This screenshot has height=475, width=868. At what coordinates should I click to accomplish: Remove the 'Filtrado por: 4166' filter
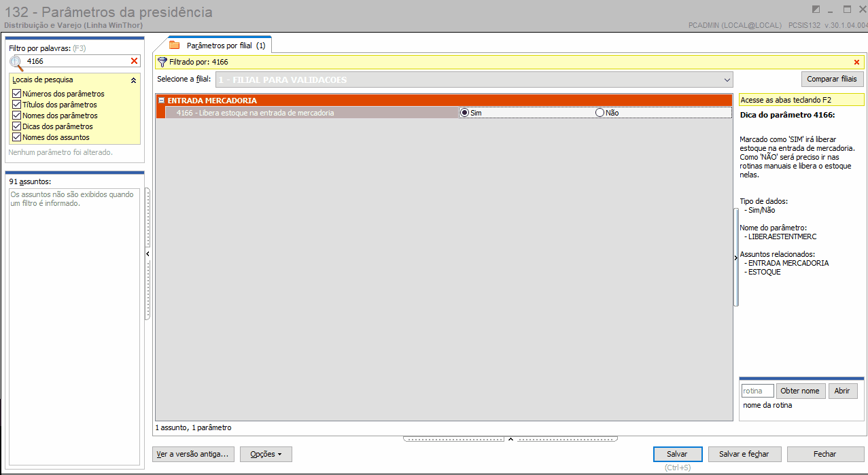(856, 62)
